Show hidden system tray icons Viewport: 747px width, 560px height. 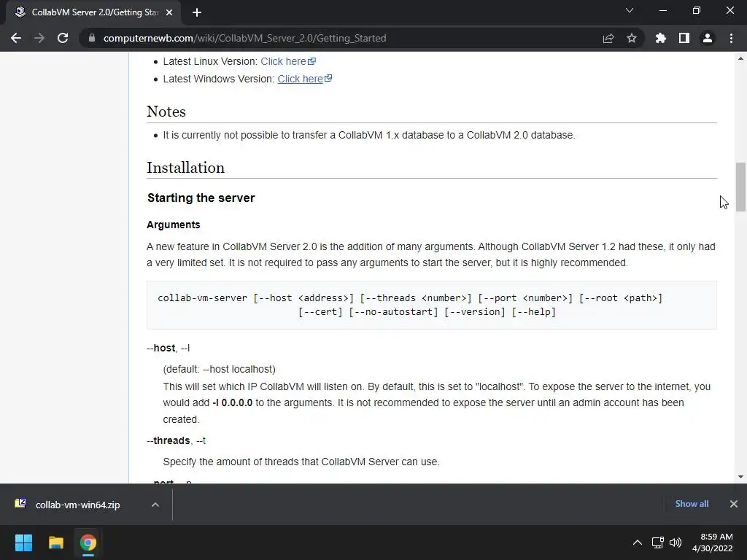pos(638,542)
